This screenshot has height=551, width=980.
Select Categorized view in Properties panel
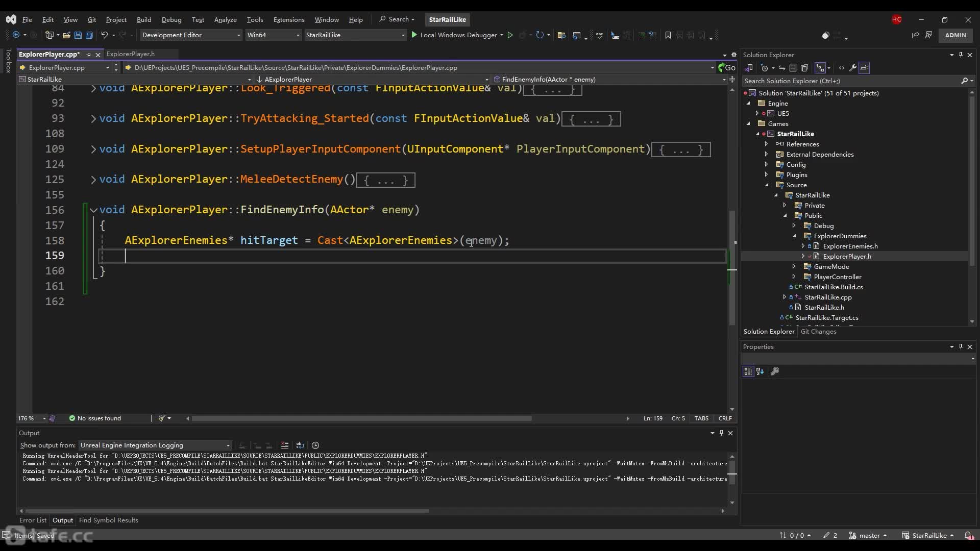click(x=748, y=371)
